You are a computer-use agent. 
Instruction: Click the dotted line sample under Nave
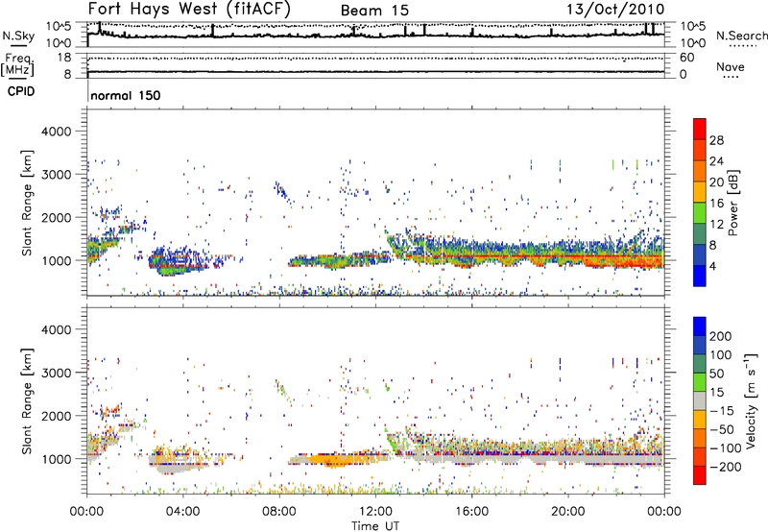pos(731,77)
